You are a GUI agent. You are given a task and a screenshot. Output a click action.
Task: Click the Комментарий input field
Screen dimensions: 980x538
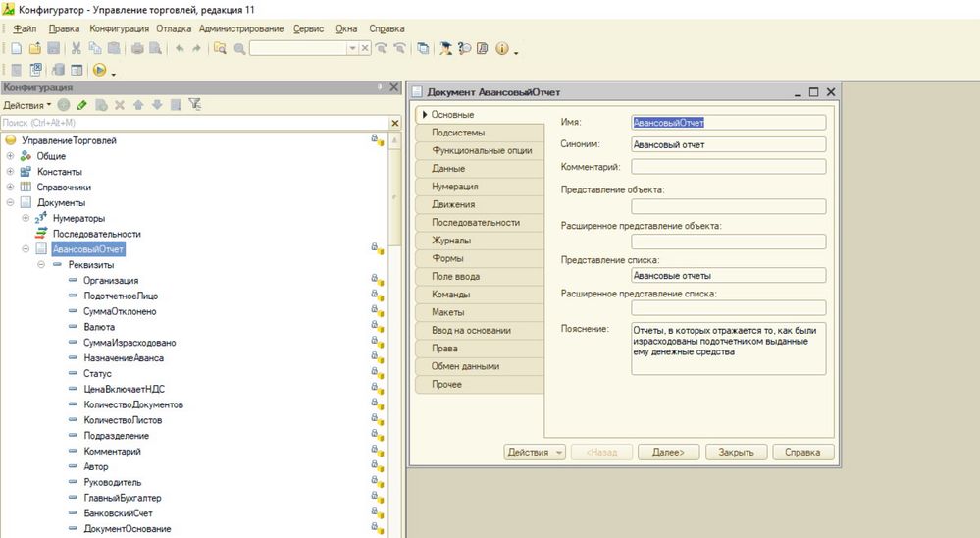click(729, 166)
